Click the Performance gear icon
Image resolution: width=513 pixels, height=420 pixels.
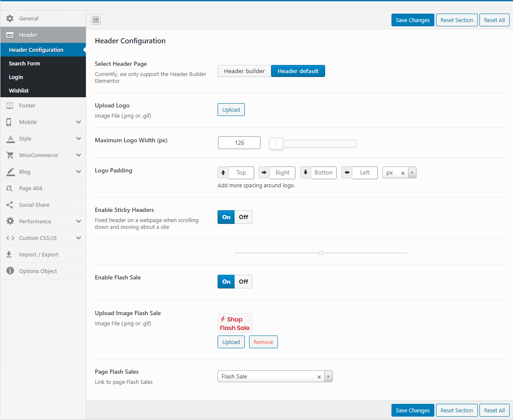[x=10, y=221]
